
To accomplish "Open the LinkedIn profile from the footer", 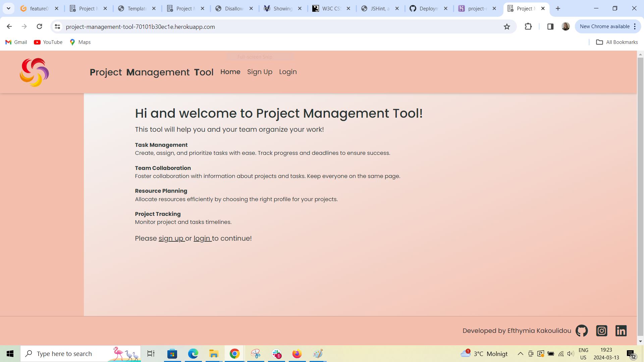I will click(x=621, y=330).
